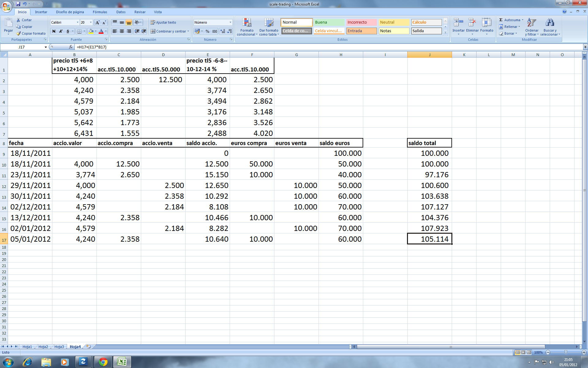Image resolution: width=588 pixels, height=368 pixels.
Task: Open the Calibri font name dropdown
Action: (77, 22)
